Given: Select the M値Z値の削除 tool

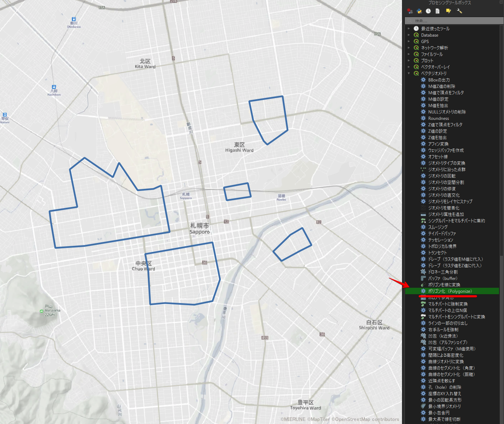Looking at the screenshot, I should point(441,86).
